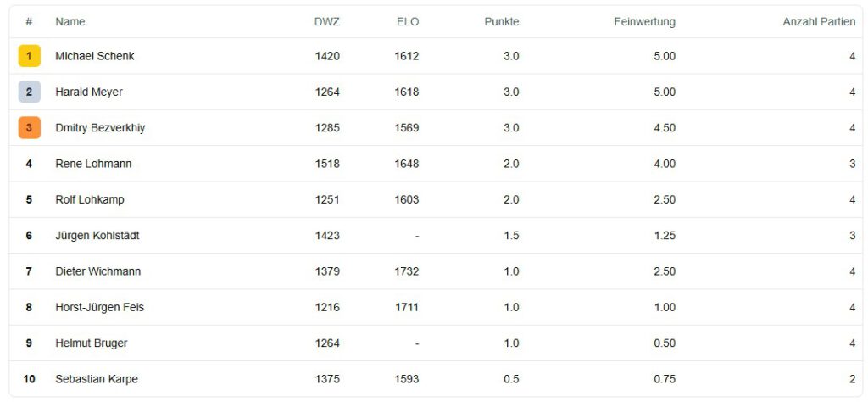Screen dimensions: 868x402
Task: Select Helmut Bruger's name
Action: [x=92, y=343]
